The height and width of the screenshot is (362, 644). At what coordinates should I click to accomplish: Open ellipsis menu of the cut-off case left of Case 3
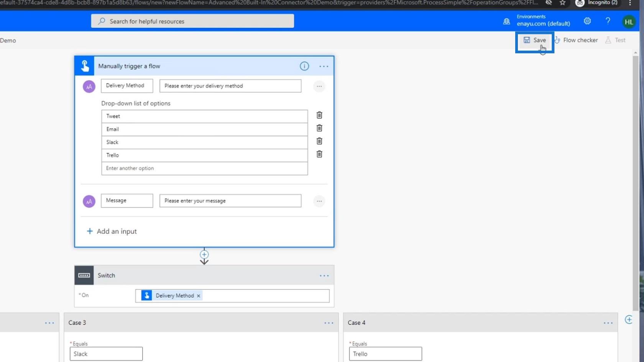coord(49,323)
